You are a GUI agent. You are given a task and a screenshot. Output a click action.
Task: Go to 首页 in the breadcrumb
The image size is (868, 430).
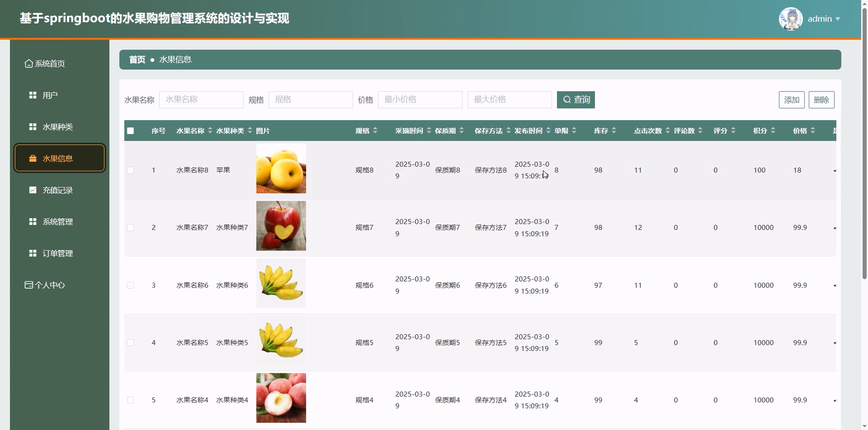(x=137, y=60)
